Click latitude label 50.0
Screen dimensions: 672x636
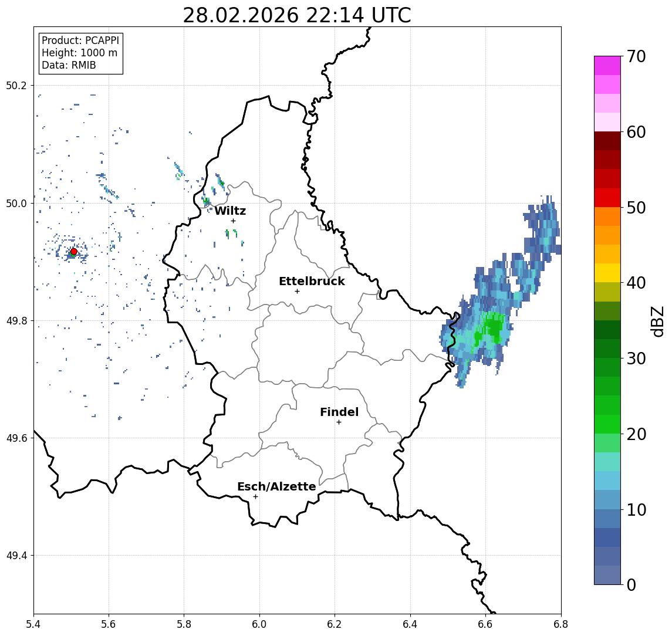pos(16,203)
